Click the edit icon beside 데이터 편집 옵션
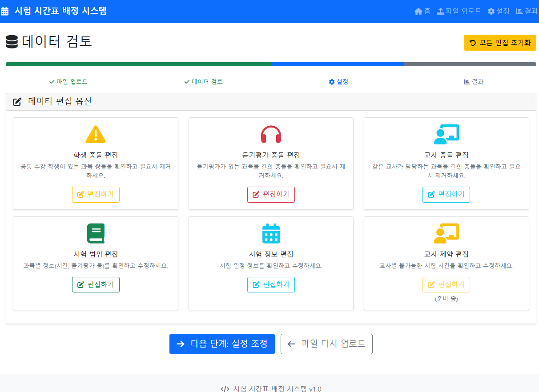This screenshot has height=392, width=539. coord(17,102)
